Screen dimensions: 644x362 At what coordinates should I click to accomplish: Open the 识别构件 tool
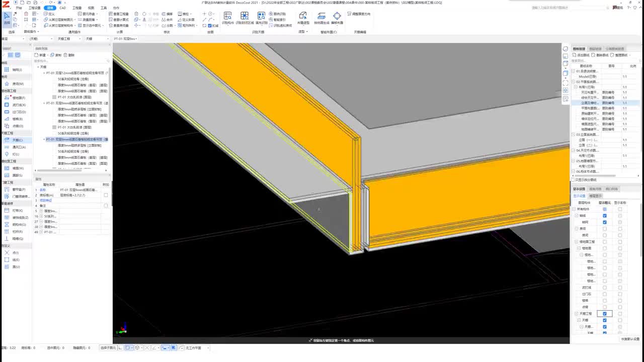(x=228, y=18)
